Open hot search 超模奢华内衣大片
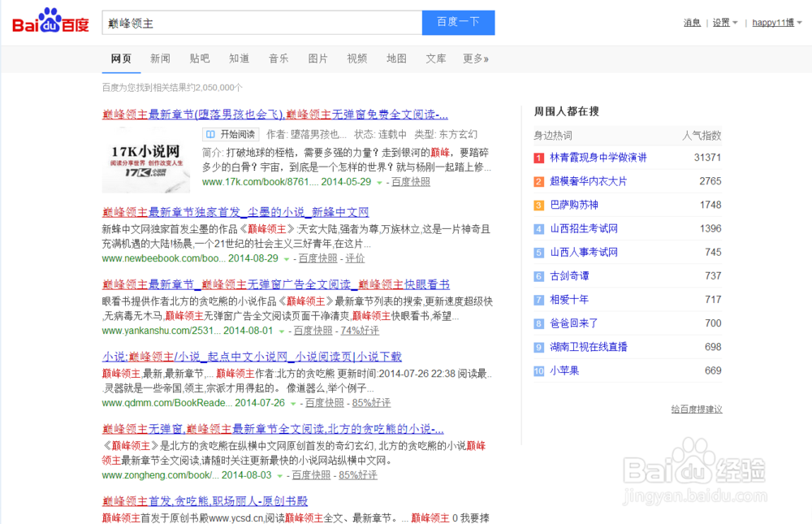The height and width of the screenshot is (524, 812). pos(588,181)
